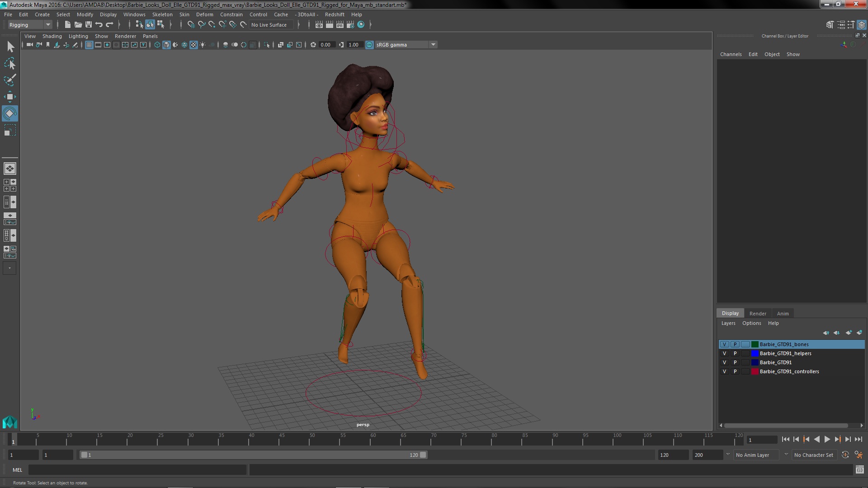Go to start of playback range

[785, 439]
